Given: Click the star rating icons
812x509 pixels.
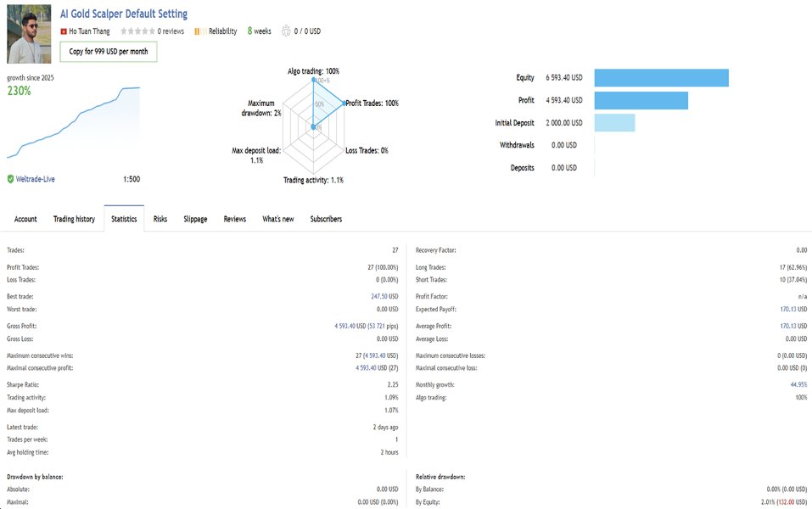Looking at the screenshot, I should 137,31.
